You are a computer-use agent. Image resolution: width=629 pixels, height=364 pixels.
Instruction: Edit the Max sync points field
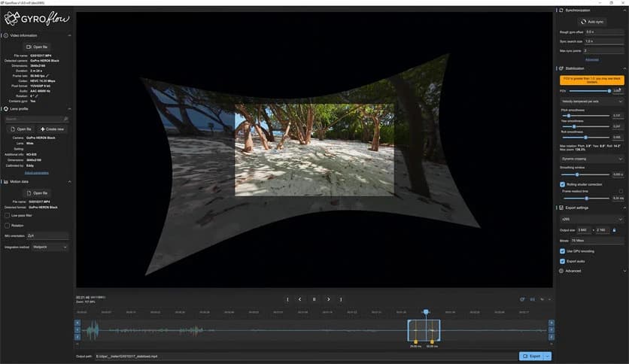(603, 51)
